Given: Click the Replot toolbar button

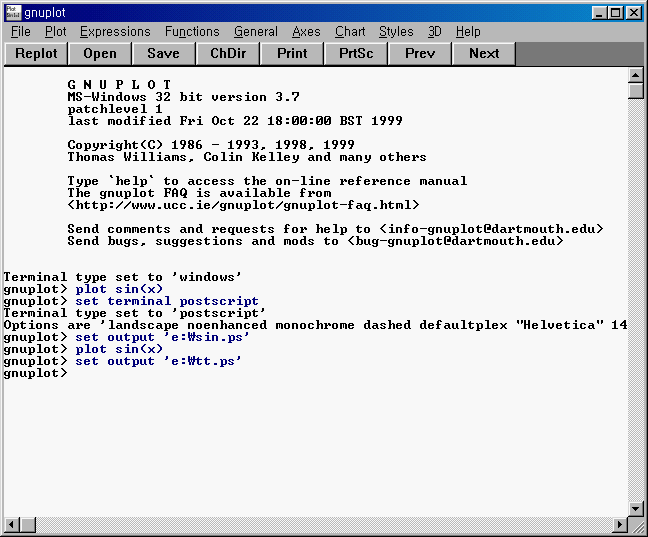Looking at the screenshot, I should 36,54.
